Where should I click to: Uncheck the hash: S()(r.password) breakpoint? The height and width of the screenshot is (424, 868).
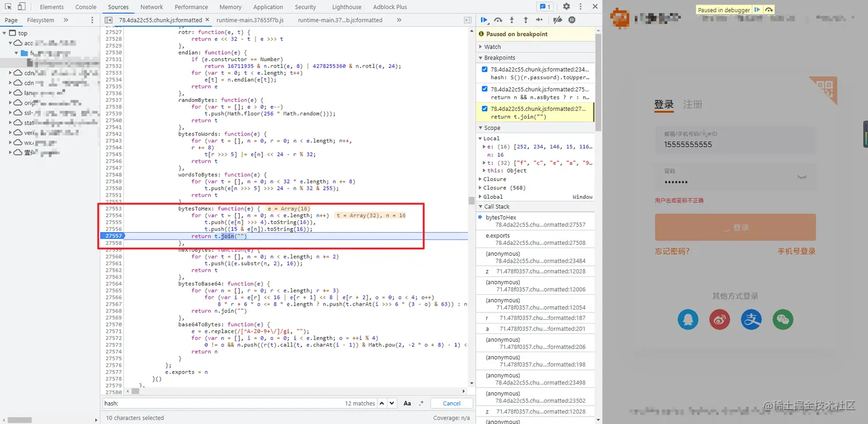tap(485, 70)
